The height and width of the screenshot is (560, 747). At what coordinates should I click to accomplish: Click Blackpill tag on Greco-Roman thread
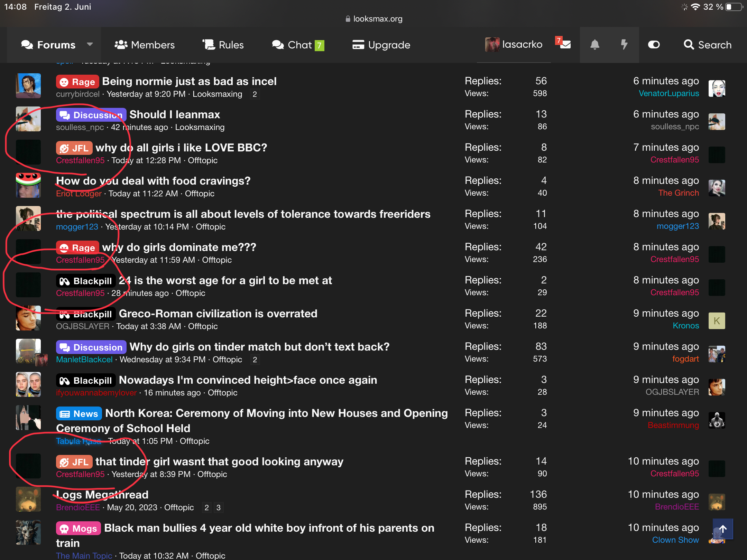(x=86, y=314)
